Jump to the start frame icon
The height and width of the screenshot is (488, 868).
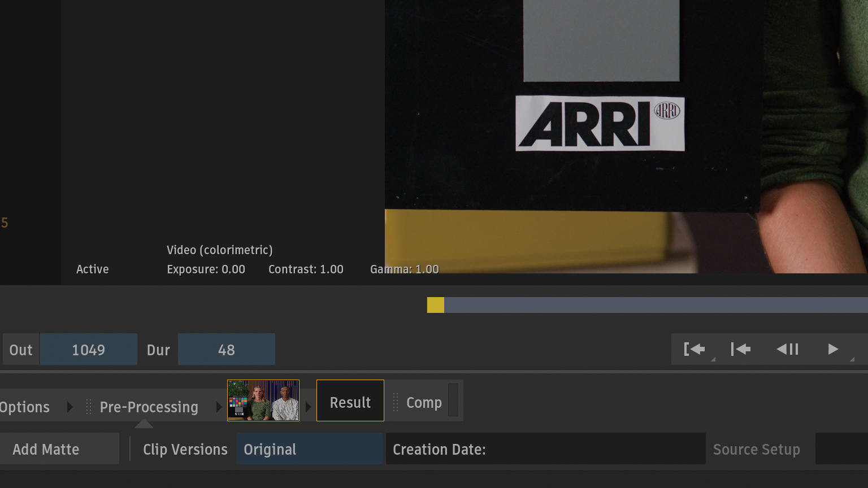(740, 349)
